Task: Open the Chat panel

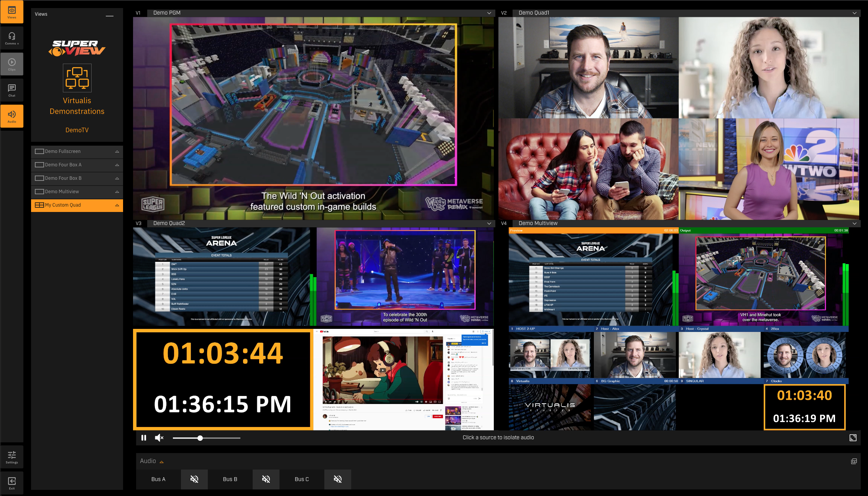Action: point(12,90)
